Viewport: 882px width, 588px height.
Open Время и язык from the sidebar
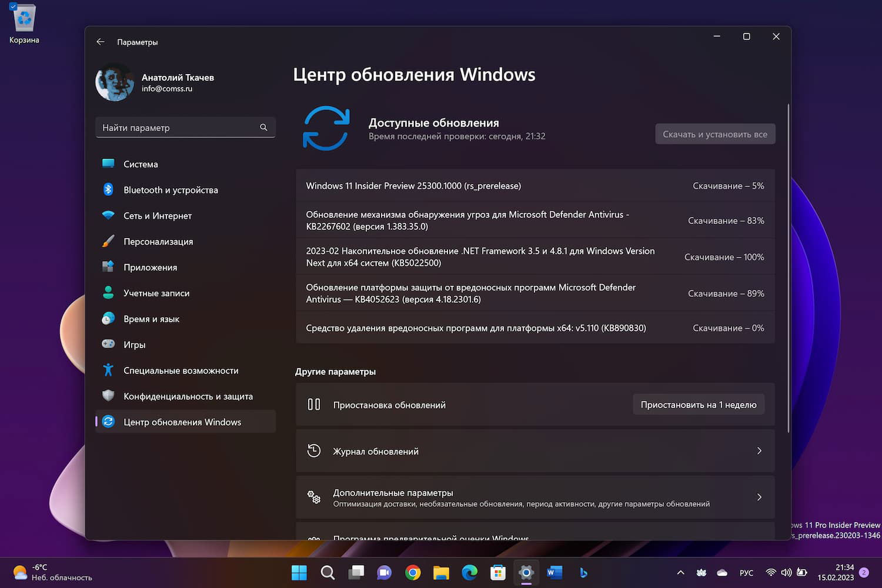(x=108, y=319)
